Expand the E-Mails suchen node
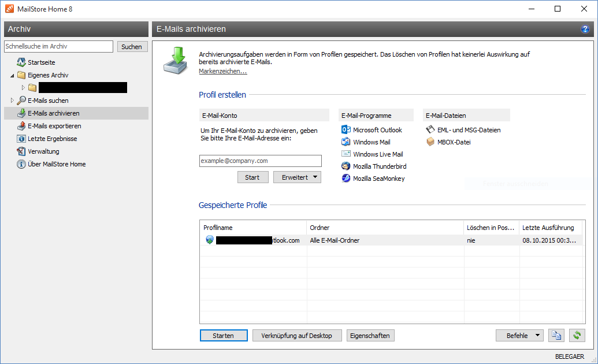 point(13,101)
